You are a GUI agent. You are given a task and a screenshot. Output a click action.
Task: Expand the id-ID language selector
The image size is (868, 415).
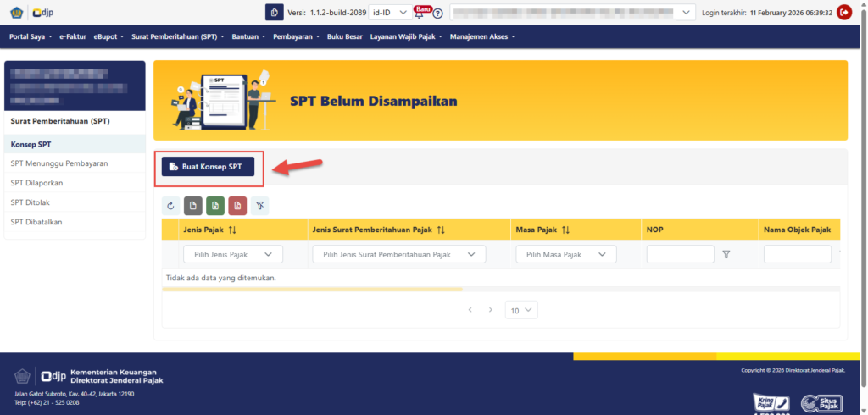390,13
